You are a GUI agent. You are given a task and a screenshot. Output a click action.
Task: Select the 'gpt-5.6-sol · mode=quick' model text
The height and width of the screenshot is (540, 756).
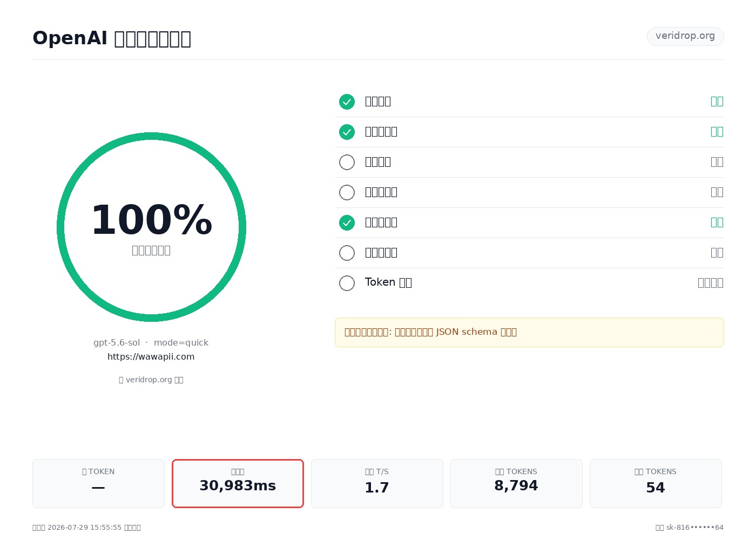151,342
